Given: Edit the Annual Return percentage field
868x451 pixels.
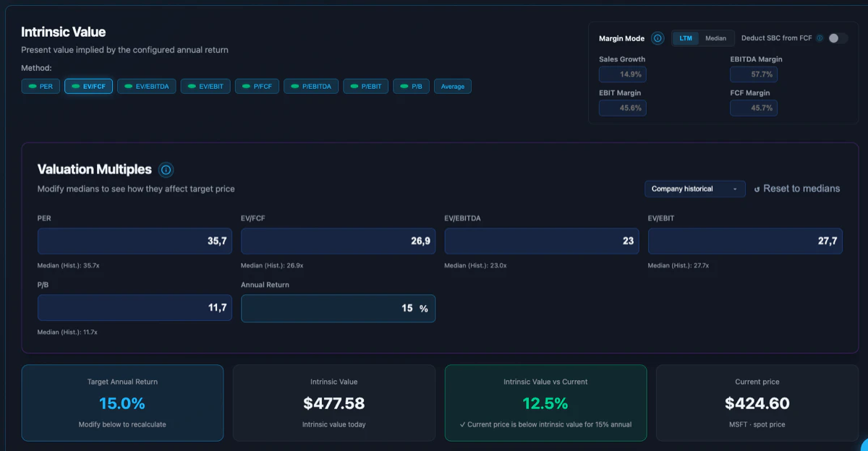Looking at the screenshot, I should pyautogui.click(x=338, y=308).
